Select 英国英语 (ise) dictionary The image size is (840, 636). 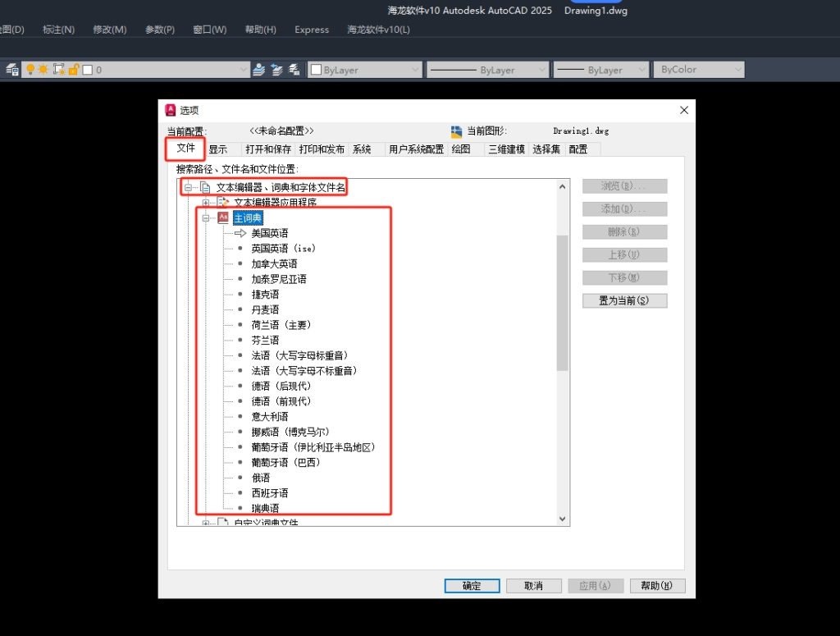coord(283,249)
